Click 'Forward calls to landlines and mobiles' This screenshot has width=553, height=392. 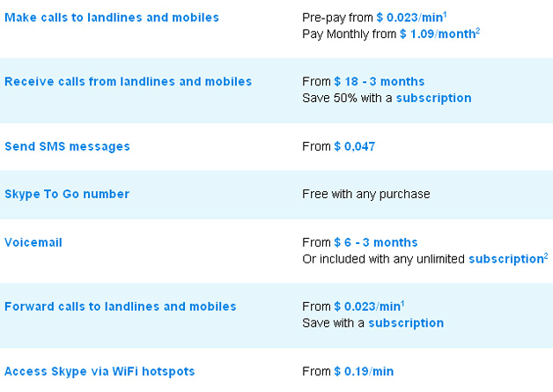[x=121, y=307]
